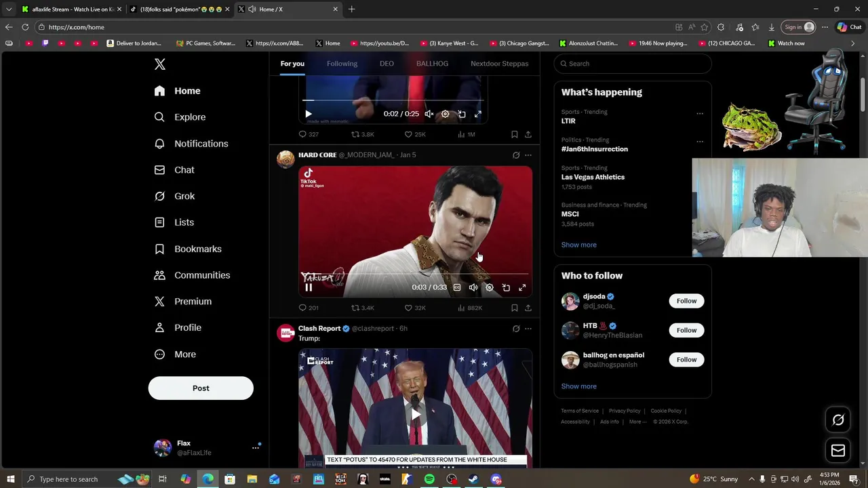Open Grok from the sidebar
Screen dimensions: 868x488
coord(174,196)
